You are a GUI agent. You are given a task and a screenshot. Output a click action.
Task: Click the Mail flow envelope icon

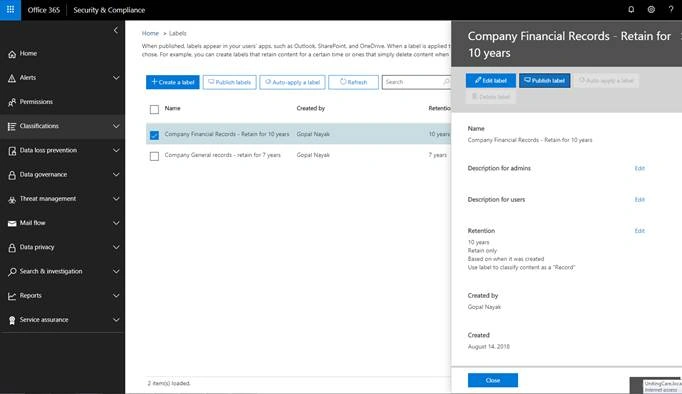tap(12, 223)
